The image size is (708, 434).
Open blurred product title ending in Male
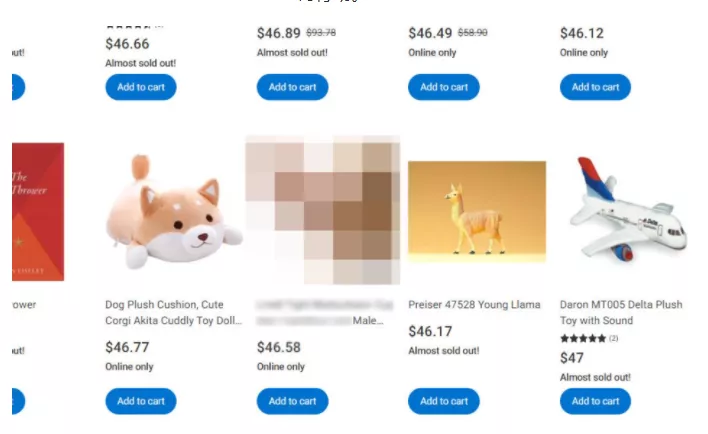324,313
